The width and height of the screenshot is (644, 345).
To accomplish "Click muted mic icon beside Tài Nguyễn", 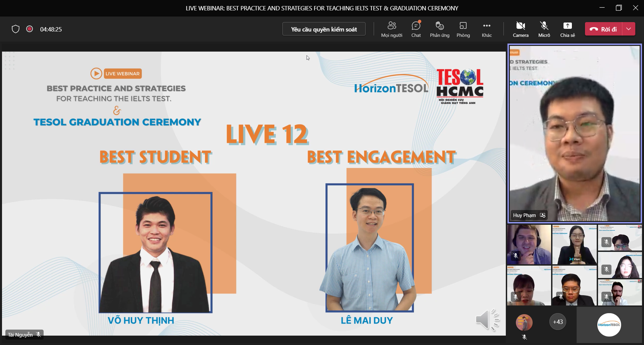I will tap(39, 335).
